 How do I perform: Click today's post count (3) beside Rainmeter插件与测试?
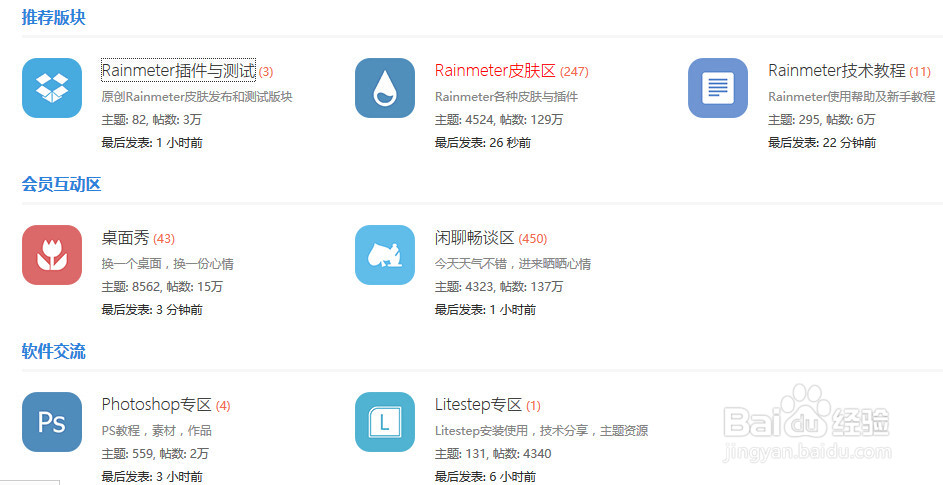coord(266,72)
